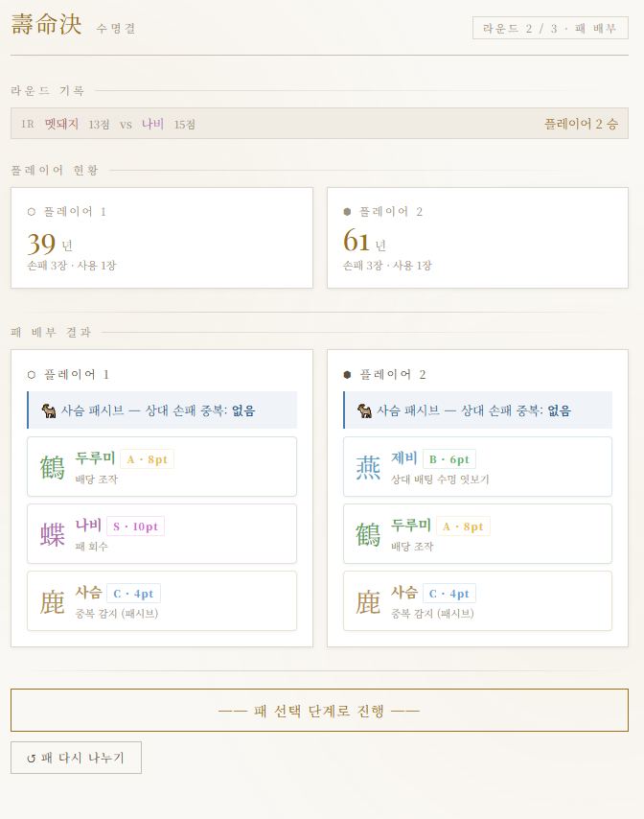Click Player 2's 61 년 lifespan value
The image size is (644, 819).
[x=364, y=243]
